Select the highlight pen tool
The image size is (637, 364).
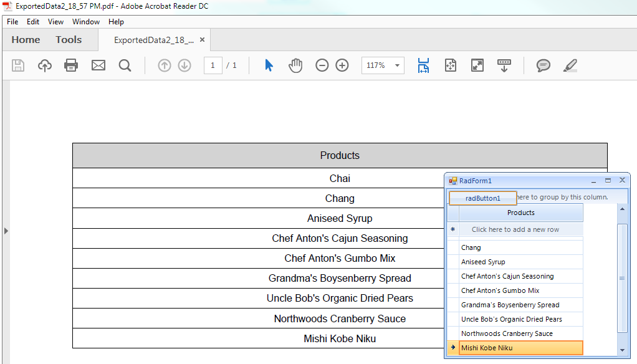(570, 65)
